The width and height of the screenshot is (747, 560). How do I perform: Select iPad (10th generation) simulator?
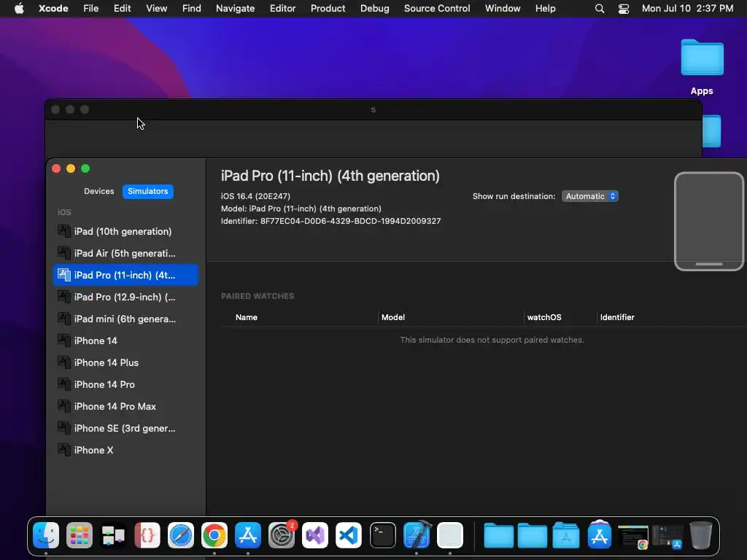pyautogui.click(x=125, y=231)
